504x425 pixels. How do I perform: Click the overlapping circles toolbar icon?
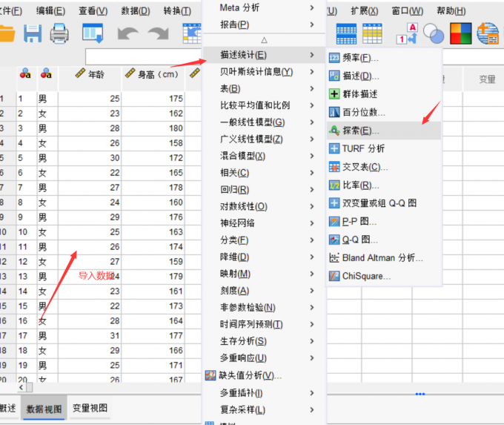pos(433,33)
